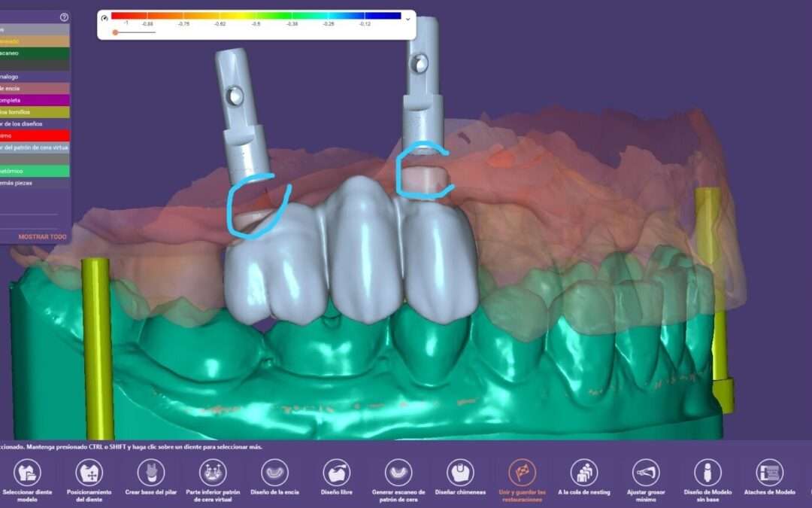Image resolution: width=812 pixels, height=508 pixels.
Task: Toggle the red highlighted layer row
Action: 35,135
